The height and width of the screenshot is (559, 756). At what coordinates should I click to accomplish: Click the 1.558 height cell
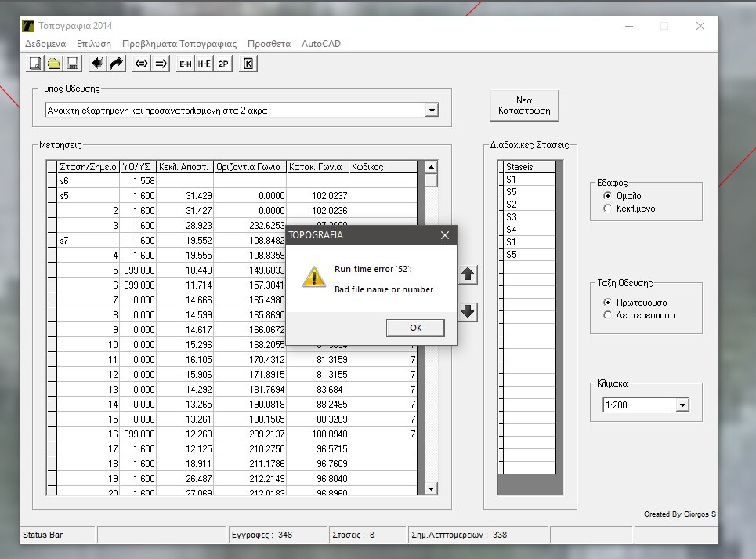[138, 181]
